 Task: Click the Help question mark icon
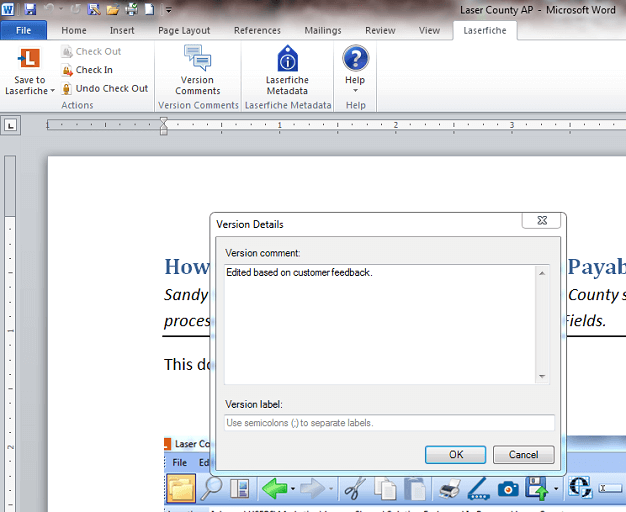(355, 58)
